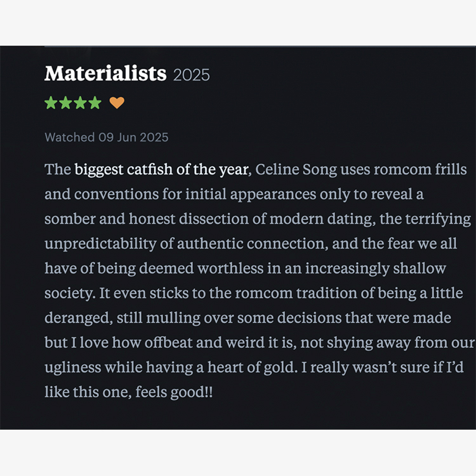The height and width of the screenshot is (476, 476).
Task: Click the opening word 'The' of review
Action: pos(58,169)
